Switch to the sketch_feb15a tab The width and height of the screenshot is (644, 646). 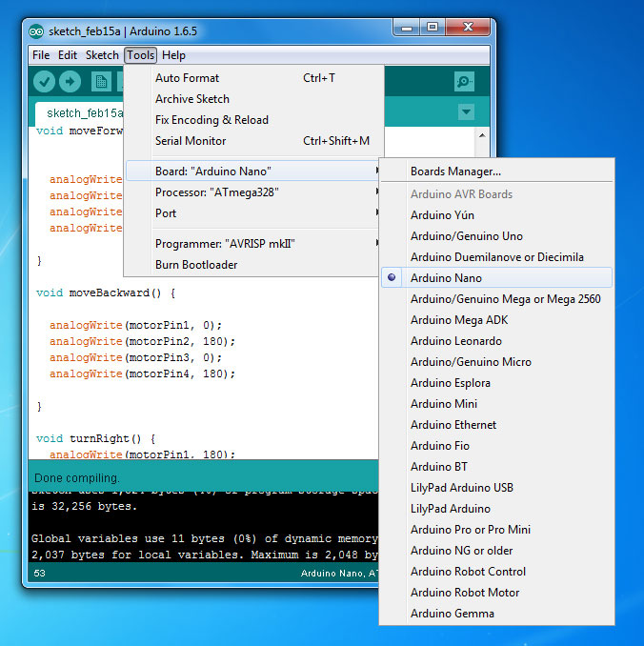pos(80,113)
